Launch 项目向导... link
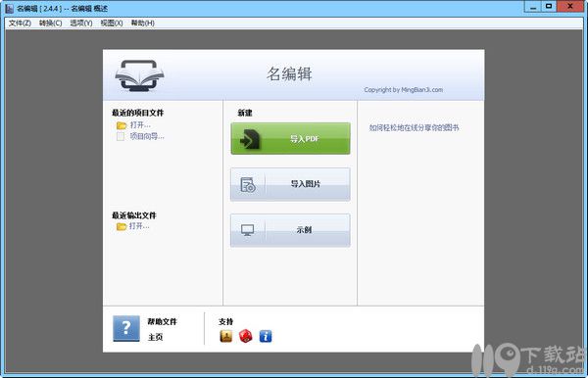This screenshot has width=588, height=378. (x=147, y=136)
